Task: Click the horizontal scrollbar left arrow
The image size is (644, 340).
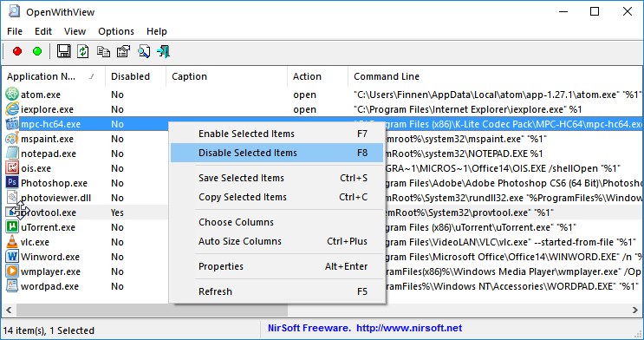Action: coord(9,310)
